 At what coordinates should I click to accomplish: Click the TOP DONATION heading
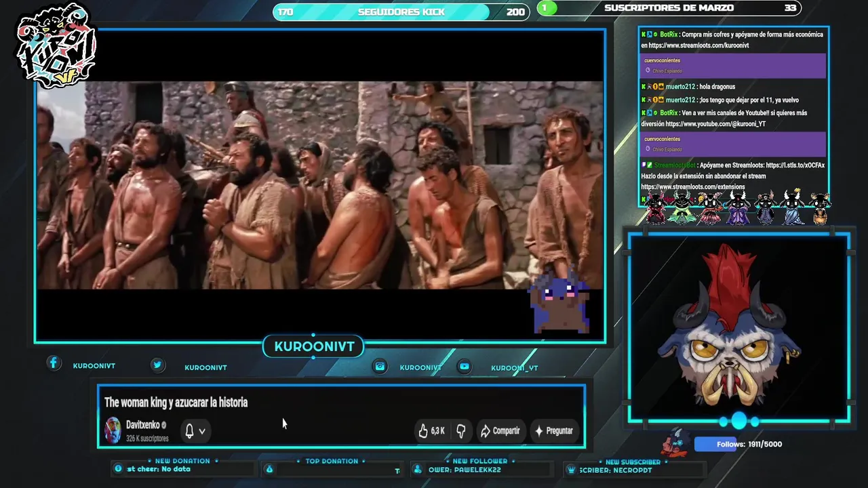pyautogui.click(x=332, y=461)
